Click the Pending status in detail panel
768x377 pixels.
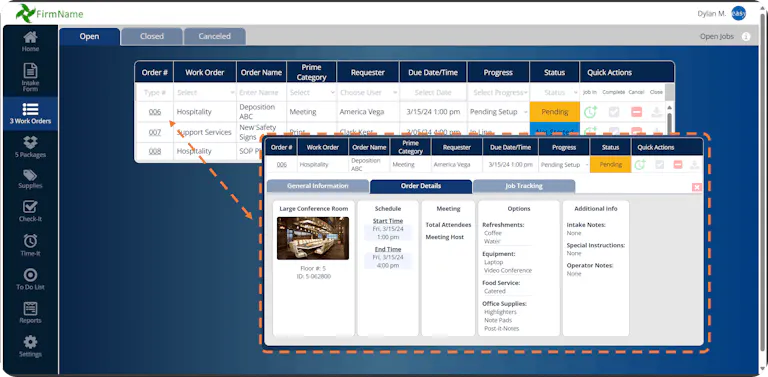pyautogui.click(x=611, y=165)
